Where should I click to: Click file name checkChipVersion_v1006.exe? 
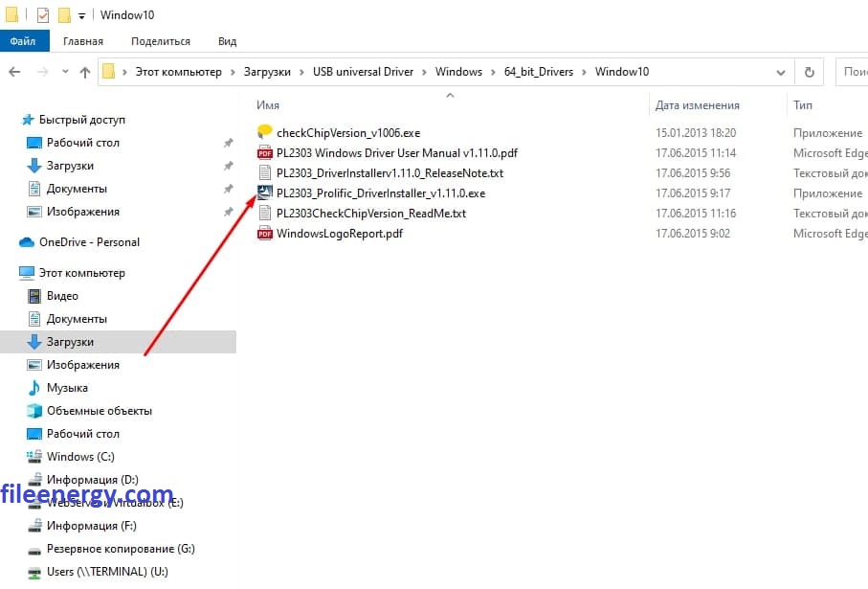tap(348, 132)
